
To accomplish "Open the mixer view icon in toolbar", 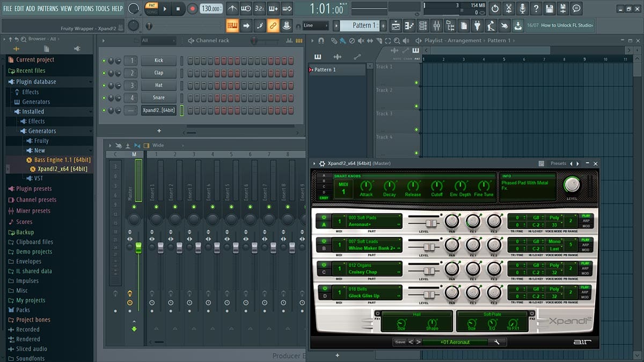I will pyautogui.click(x=436, y=25).
